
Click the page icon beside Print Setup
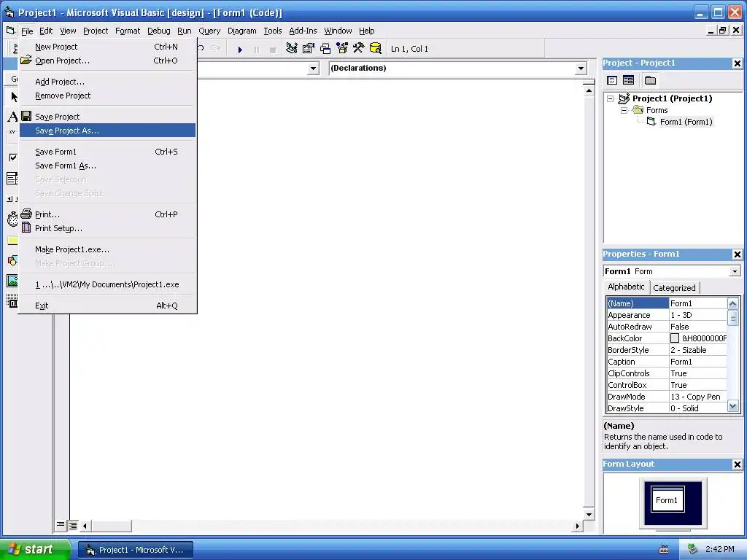[27, 227]
